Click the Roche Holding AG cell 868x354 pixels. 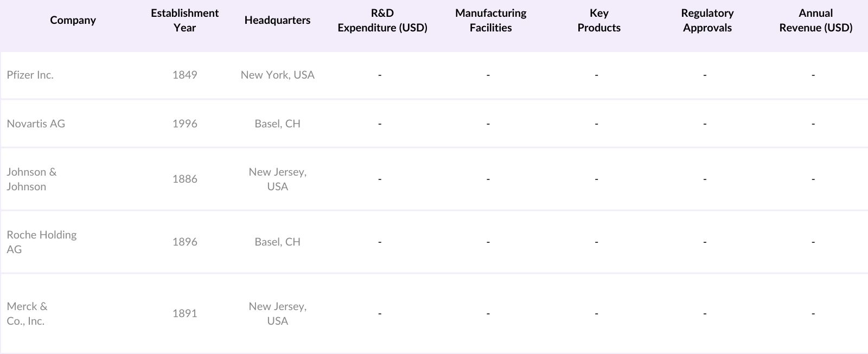(x=41, y=242)
